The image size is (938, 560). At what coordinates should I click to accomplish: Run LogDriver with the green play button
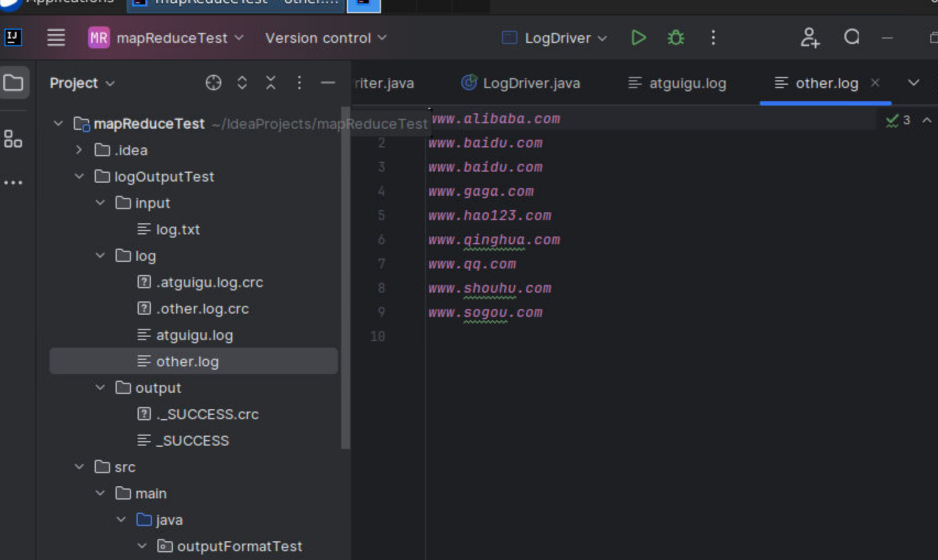click(638, 38)
